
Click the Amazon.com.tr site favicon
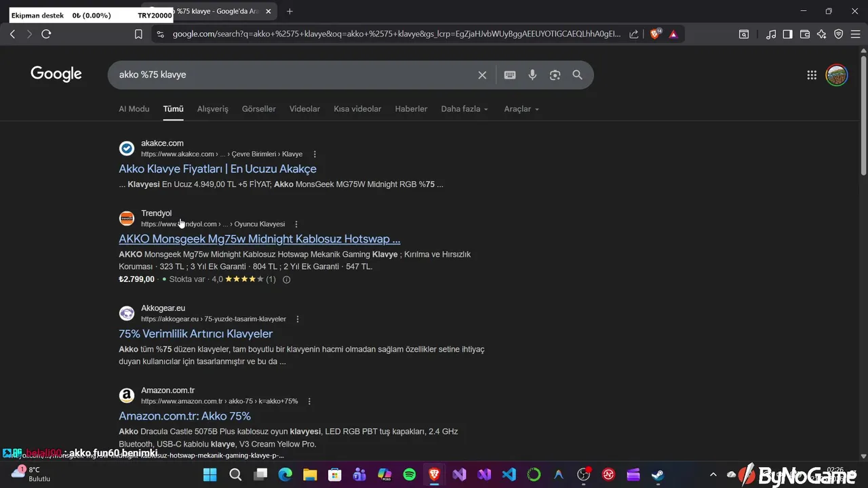(x=127, y=395)
